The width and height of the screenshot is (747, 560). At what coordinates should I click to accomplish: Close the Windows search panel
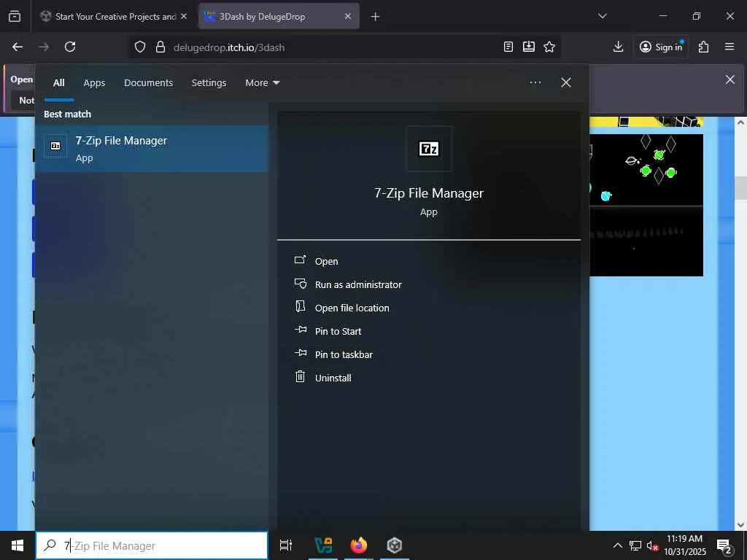click(565, 82)
